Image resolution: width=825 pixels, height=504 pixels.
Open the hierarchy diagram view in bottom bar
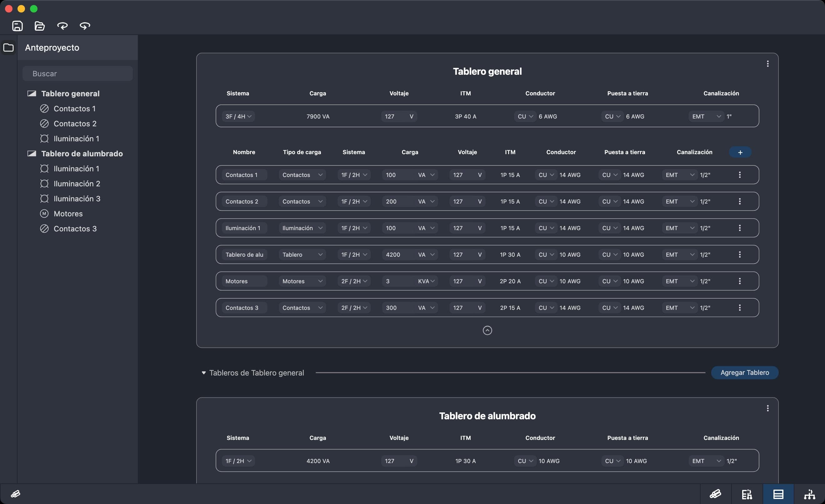(x=809, y=494)
